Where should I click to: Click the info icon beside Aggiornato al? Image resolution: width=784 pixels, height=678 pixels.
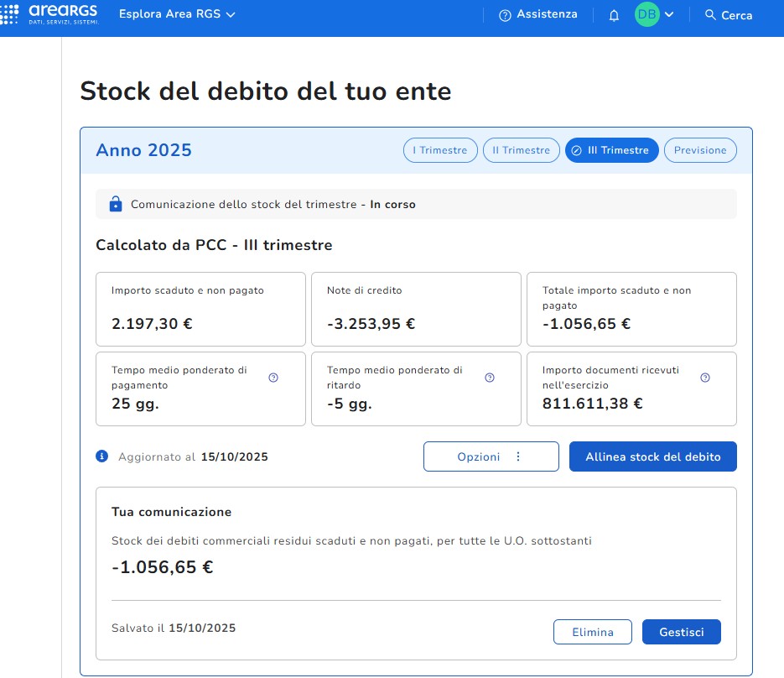[102, 456]
